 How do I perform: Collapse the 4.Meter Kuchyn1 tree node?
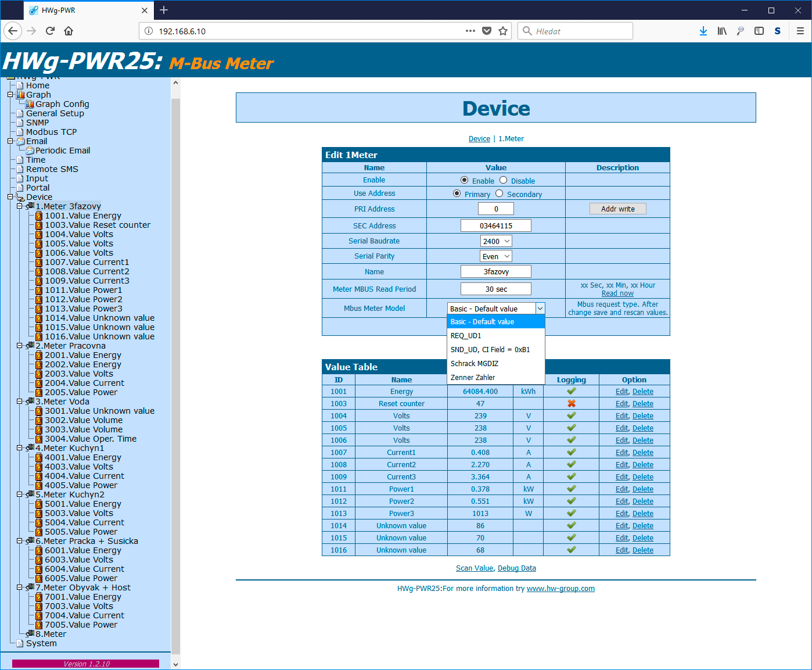click(20, 448)
